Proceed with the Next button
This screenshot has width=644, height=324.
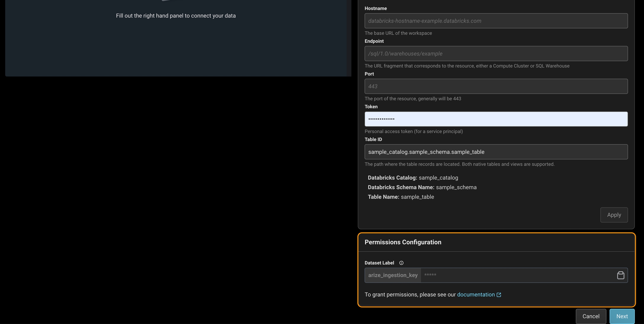click(x=622, y=316)
